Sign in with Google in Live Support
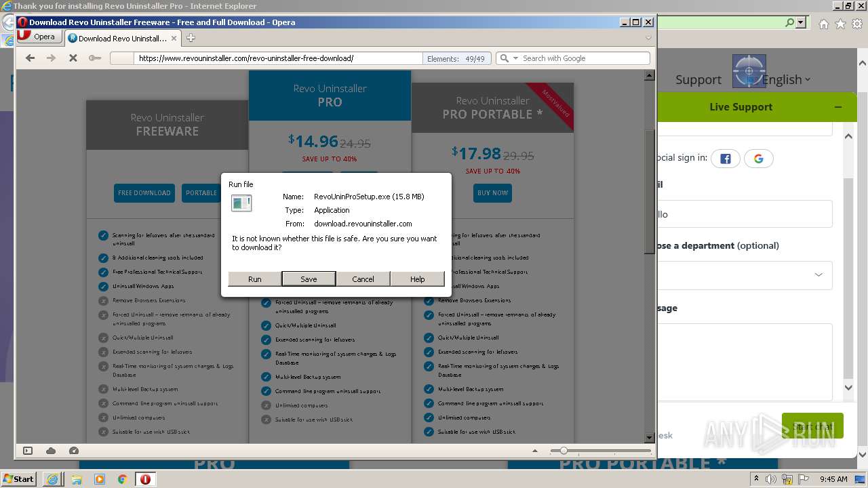 (x=759, y=159)
